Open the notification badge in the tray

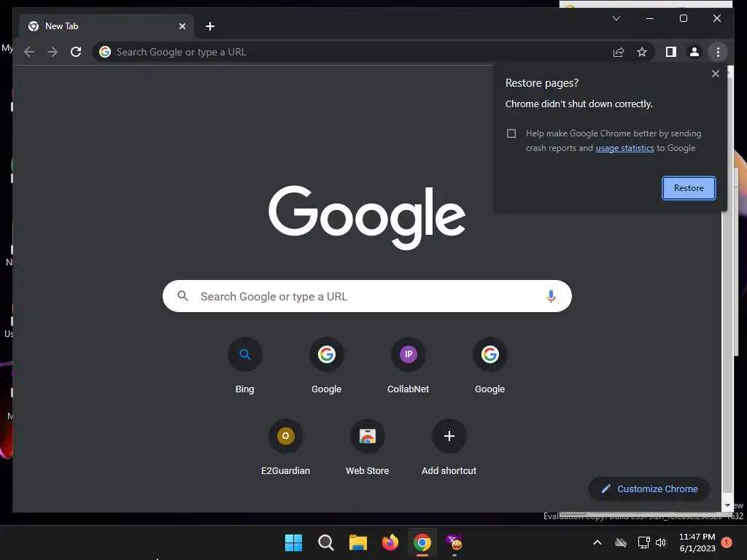click(726, 542)
